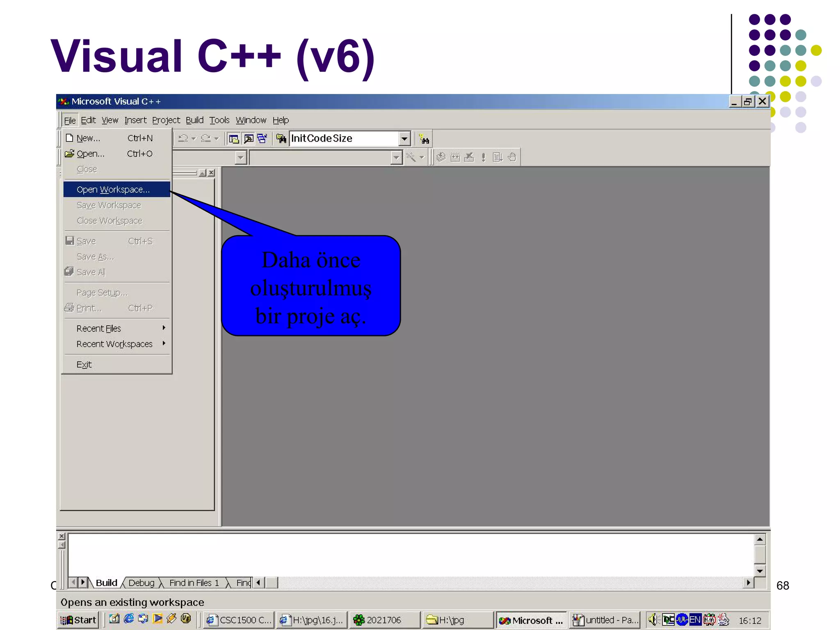Open the WizardBar class dropdown
The height and width of the screenshot is (630, 840).
pos(241,157)
